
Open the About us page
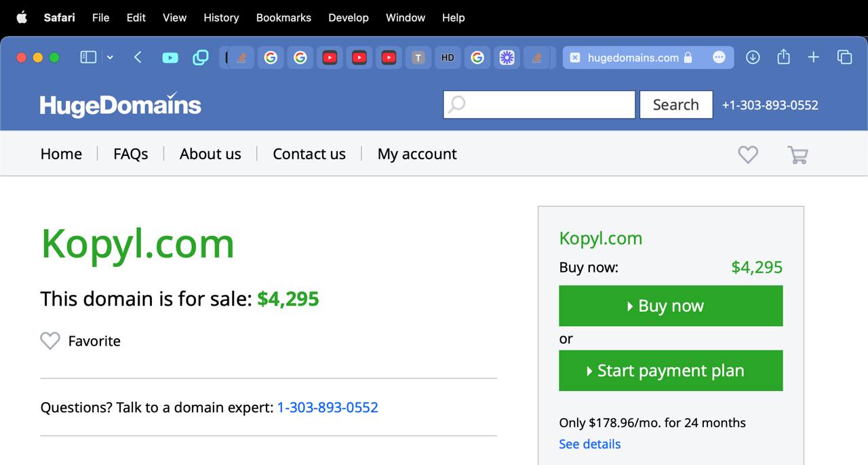coord(210,154)
